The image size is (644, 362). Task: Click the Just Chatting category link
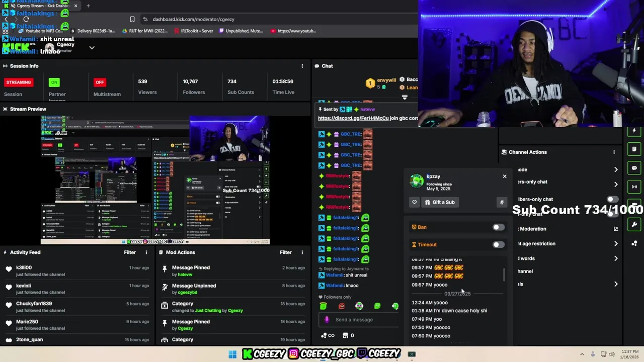coord(208,311)
